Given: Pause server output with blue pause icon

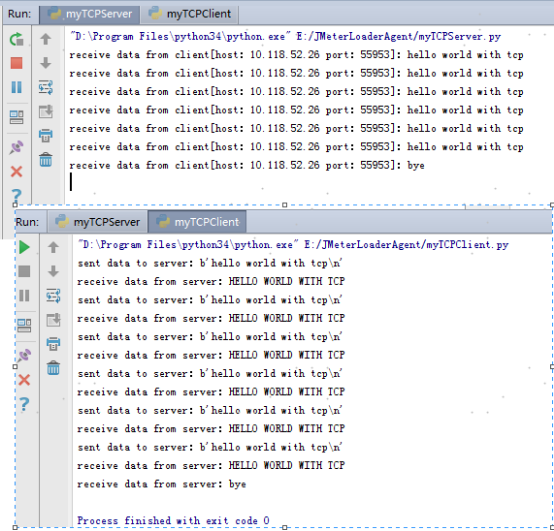Looking at the screenshot, I should 16,87.
